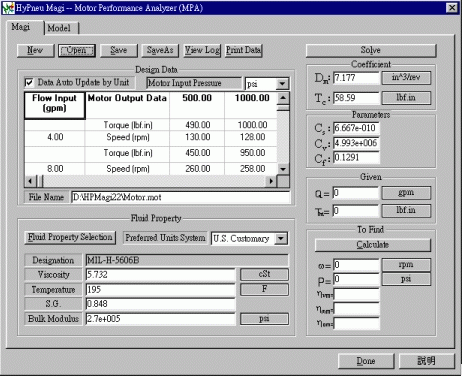The height and width of the screenshot is (376, 462).
Task: Click the Given torque input field
Action: (356, 211)
